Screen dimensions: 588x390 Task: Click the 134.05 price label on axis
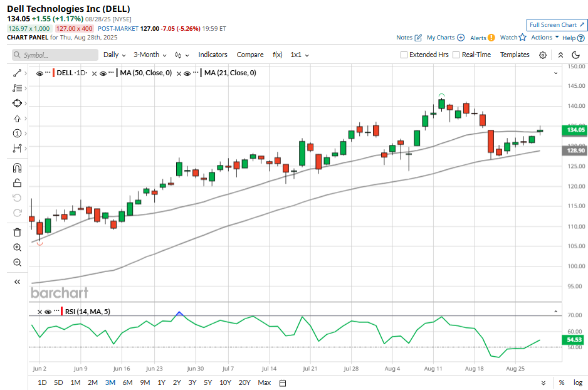pyautogui.click(x=575, y=130)
